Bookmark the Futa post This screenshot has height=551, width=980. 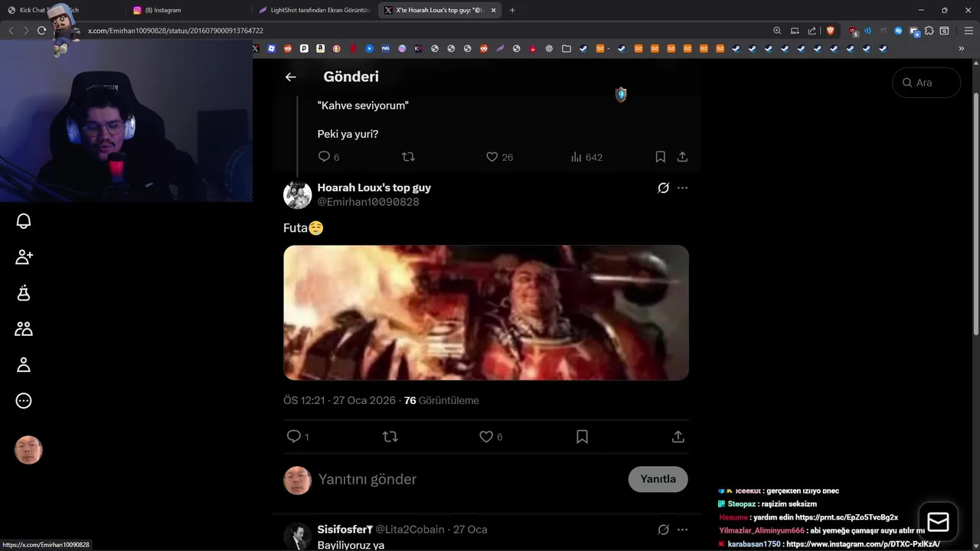coord(582,436)
